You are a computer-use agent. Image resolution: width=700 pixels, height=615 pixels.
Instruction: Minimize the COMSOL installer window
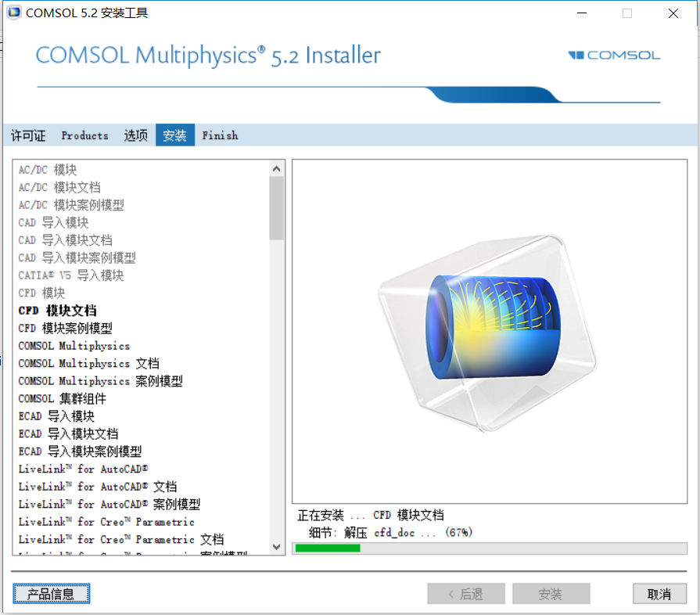click(x=582, y=13)
